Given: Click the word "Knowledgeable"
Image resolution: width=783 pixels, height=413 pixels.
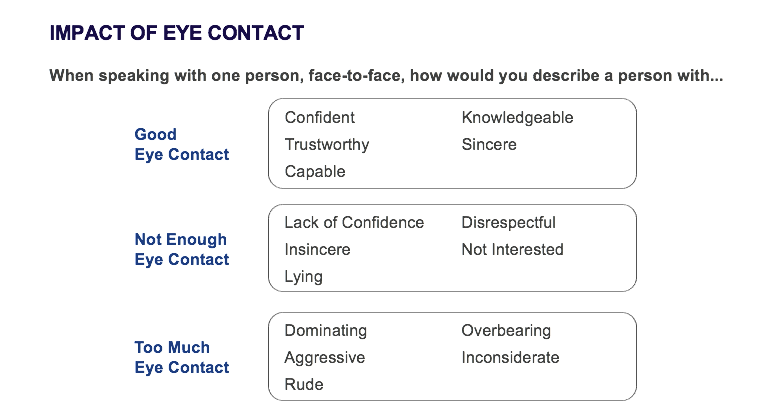Looking at the screenshot, I should point(517,117).
